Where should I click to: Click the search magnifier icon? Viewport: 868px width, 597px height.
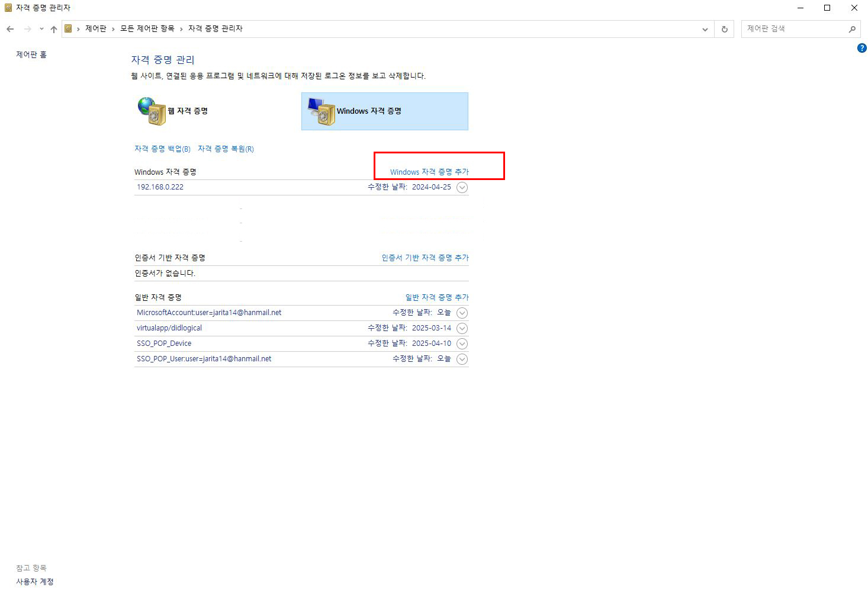852,29
